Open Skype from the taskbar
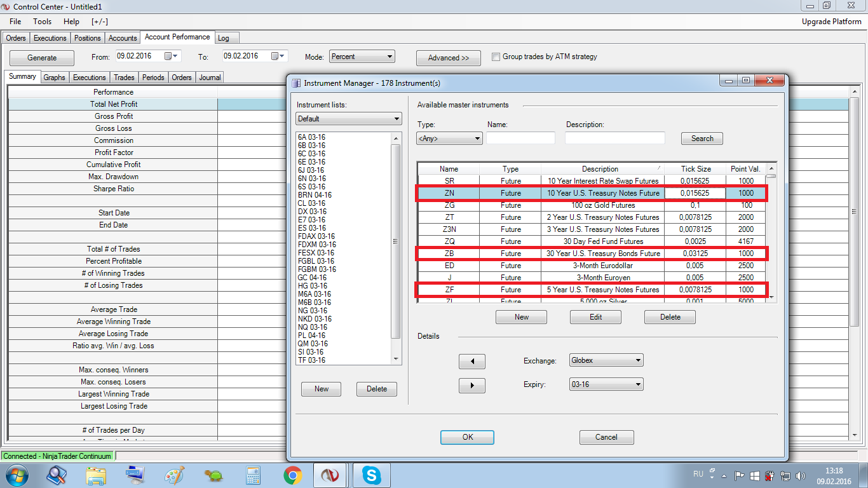This screenshot has height=488, width=868. tap(371, 475)
